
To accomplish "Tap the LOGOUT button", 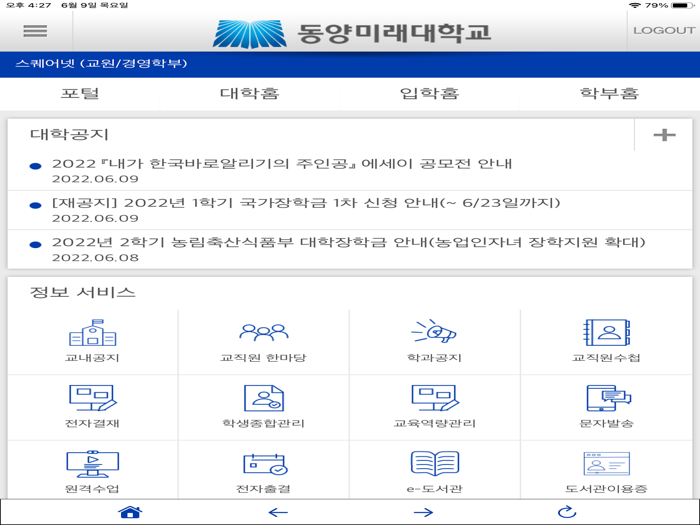I will 664,30.
